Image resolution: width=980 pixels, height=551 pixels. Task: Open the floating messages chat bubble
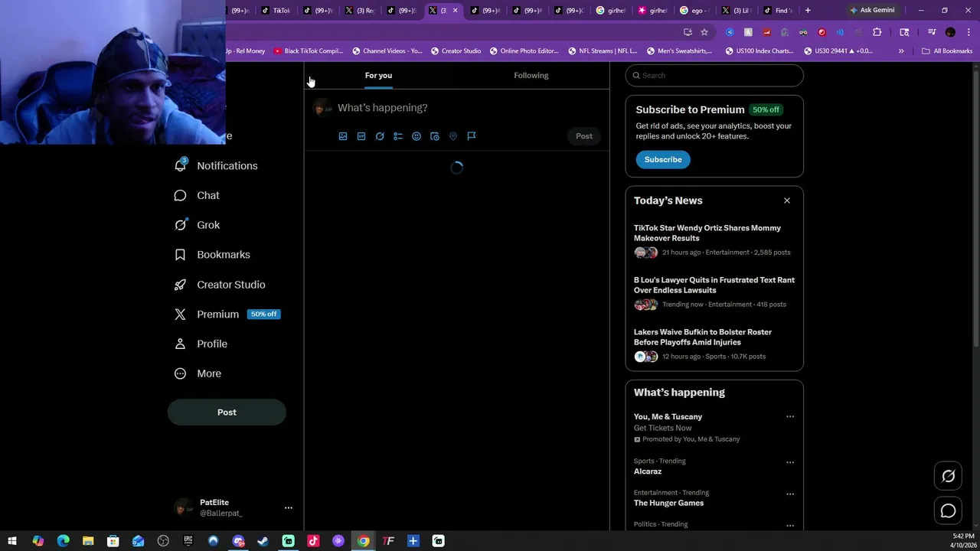pyautogui.click(x=948, y=510)
